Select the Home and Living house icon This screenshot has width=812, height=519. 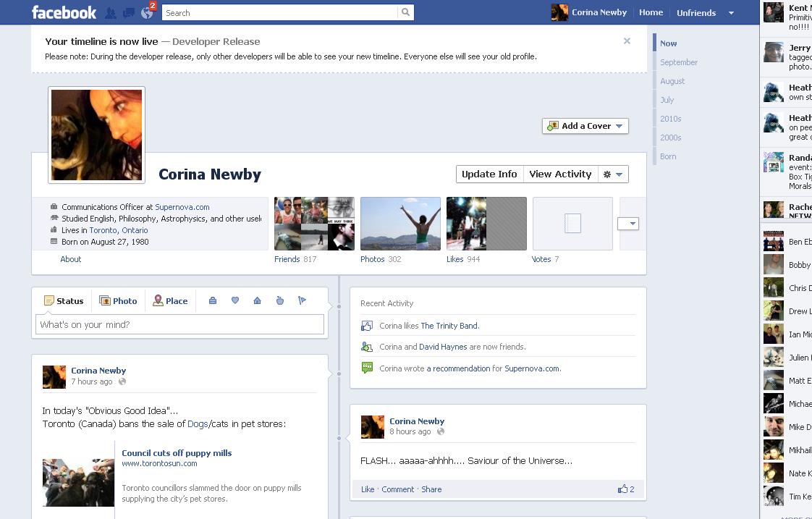257,300
